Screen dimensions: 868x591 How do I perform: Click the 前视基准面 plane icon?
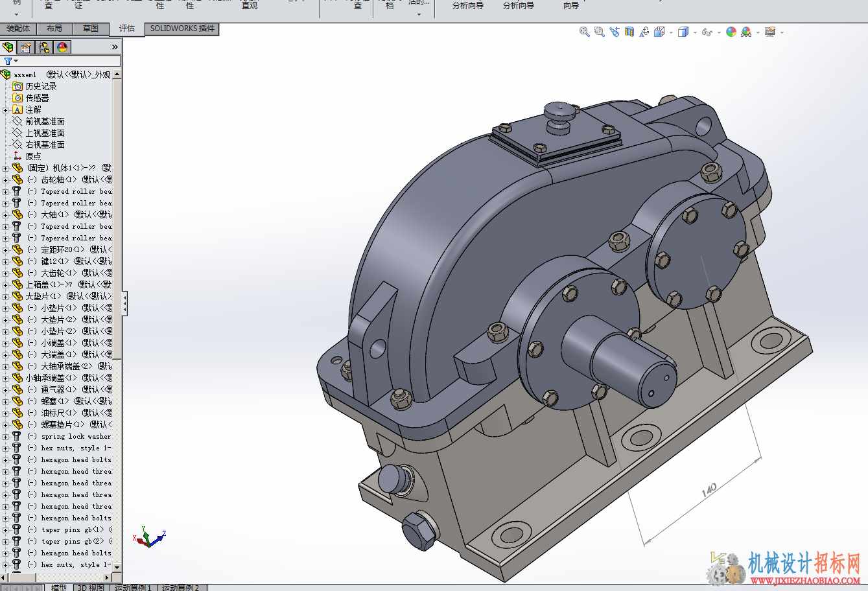coord(18,121)
